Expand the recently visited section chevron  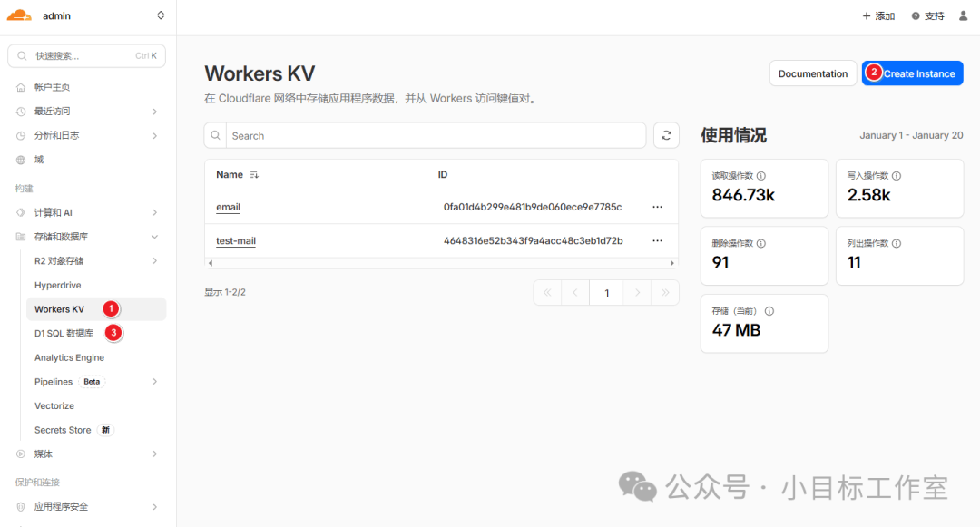coord(154,112)
